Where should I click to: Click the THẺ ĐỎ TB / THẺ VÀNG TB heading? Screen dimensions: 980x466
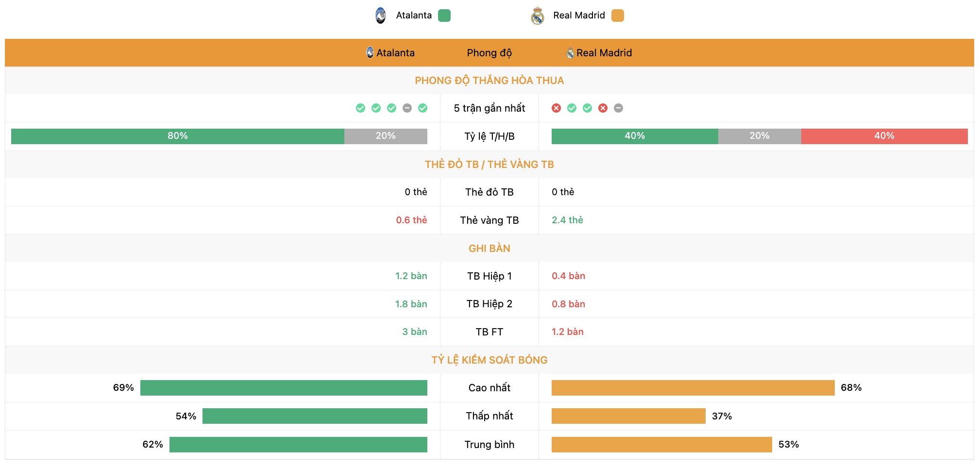[489, 165]
